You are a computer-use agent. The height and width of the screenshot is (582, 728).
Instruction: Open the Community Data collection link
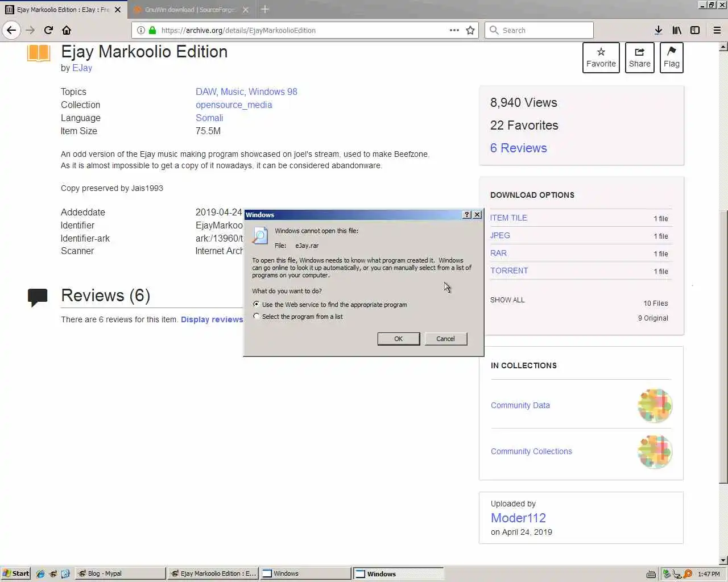pyautogui.click(x=520, y=405)
